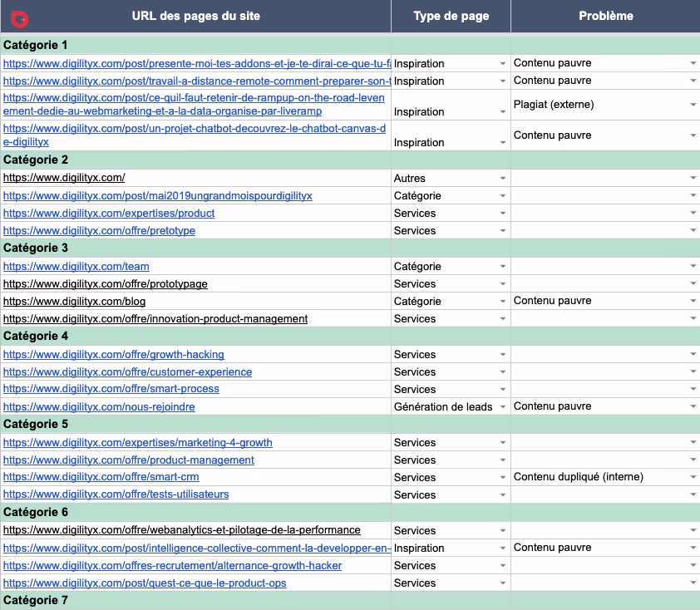Open the mai2019ungrandmoispourdigilityx link
This screenshot has width=700, height=610.
158,196
